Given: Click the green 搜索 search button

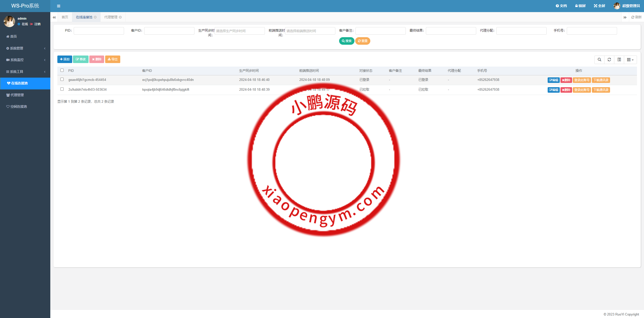Looking at the screenshot, I should click(346, 41).
